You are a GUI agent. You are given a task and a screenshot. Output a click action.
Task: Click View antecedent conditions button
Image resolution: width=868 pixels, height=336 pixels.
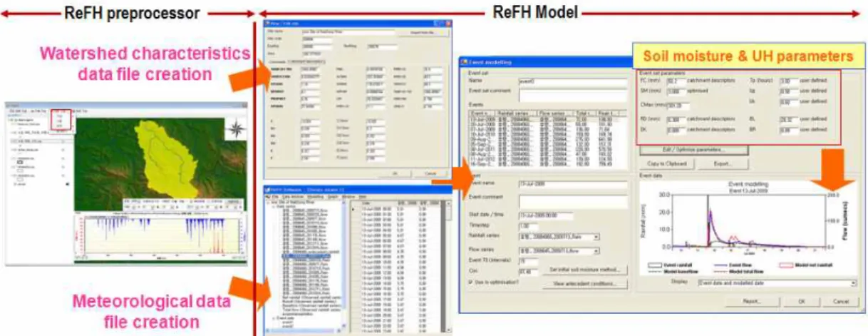click(587, 284)
